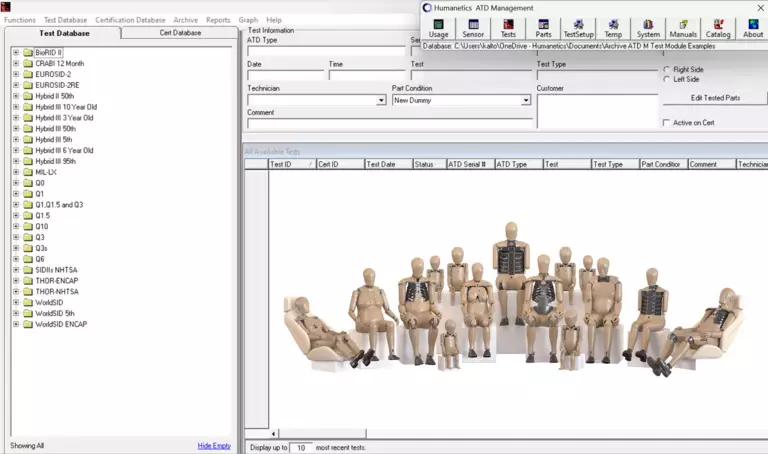Open the Graph menu
Screen dimensions: 768x454
(248, 20)
